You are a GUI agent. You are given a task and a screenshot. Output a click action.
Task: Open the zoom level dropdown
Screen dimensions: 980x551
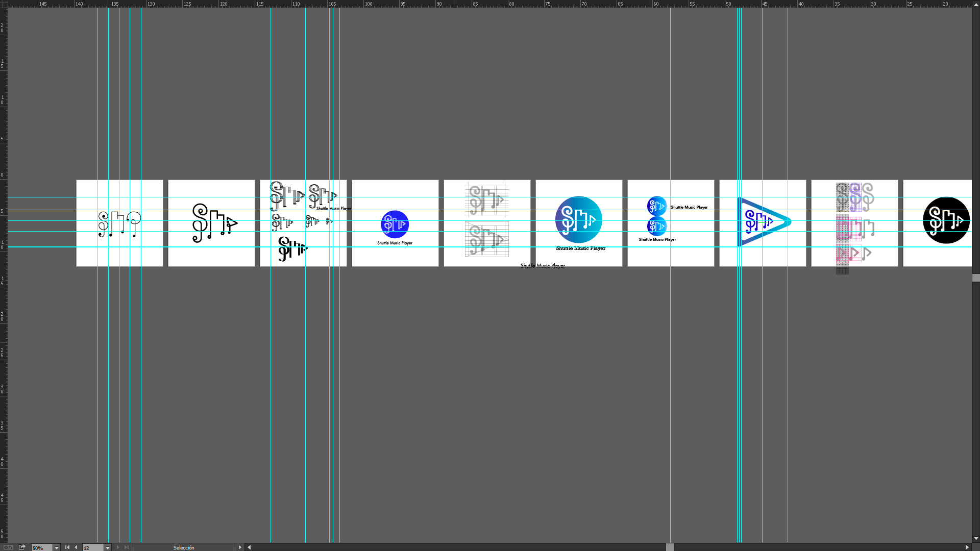[57, 547]
